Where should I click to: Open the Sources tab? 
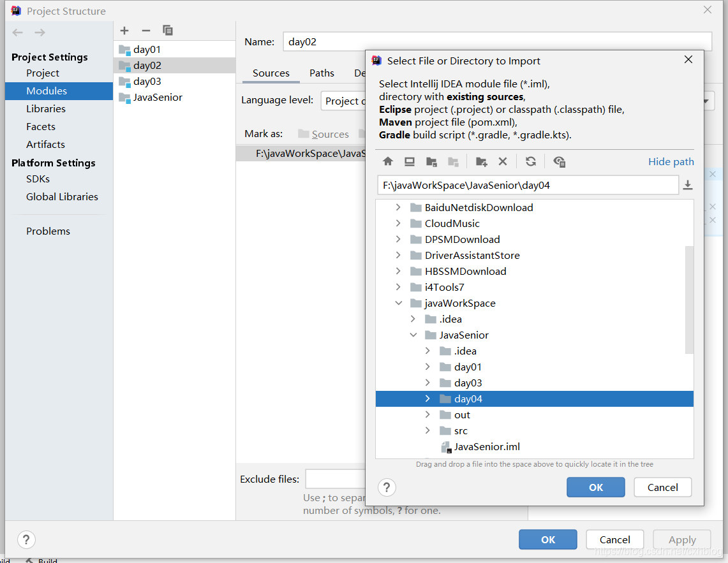(271, 73)
